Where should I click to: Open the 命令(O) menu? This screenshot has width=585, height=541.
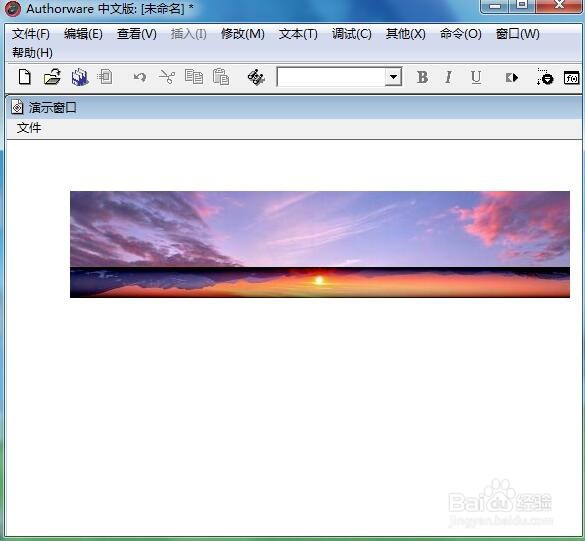pos(461,34)
